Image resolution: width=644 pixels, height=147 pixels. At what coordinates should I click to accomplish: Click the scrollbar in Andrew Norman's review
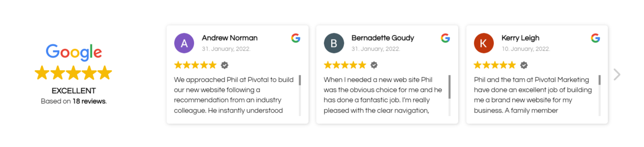pos(300,96)
